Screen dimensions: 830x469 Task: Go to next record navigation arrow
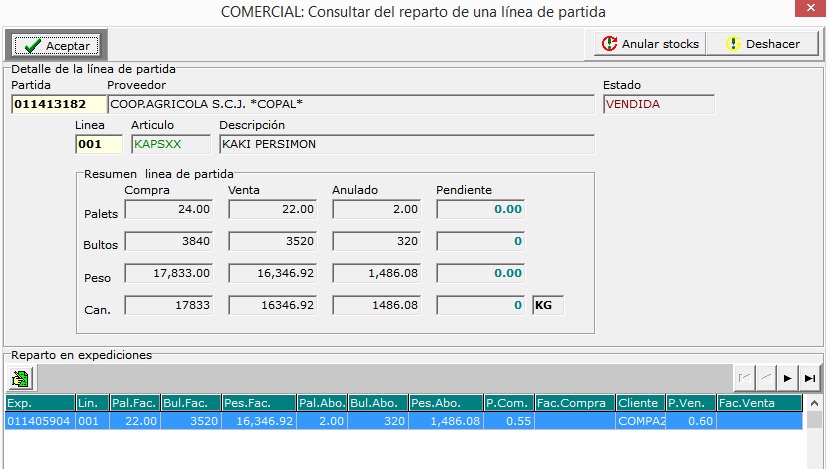click(788, 378)
